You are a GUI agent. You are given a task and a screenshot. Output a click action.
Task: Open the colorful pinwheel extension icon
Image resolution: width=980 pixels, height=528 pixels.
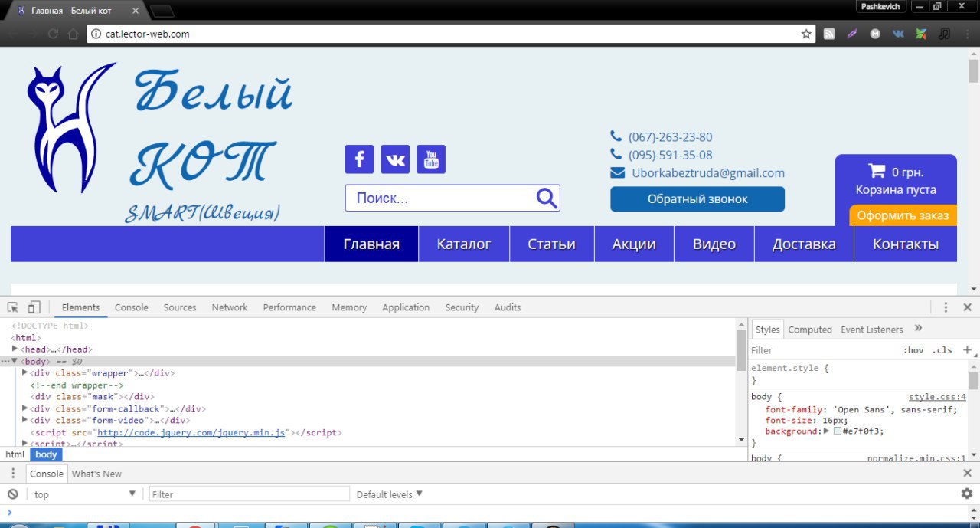pyautogui.click(x=921, y=34)
